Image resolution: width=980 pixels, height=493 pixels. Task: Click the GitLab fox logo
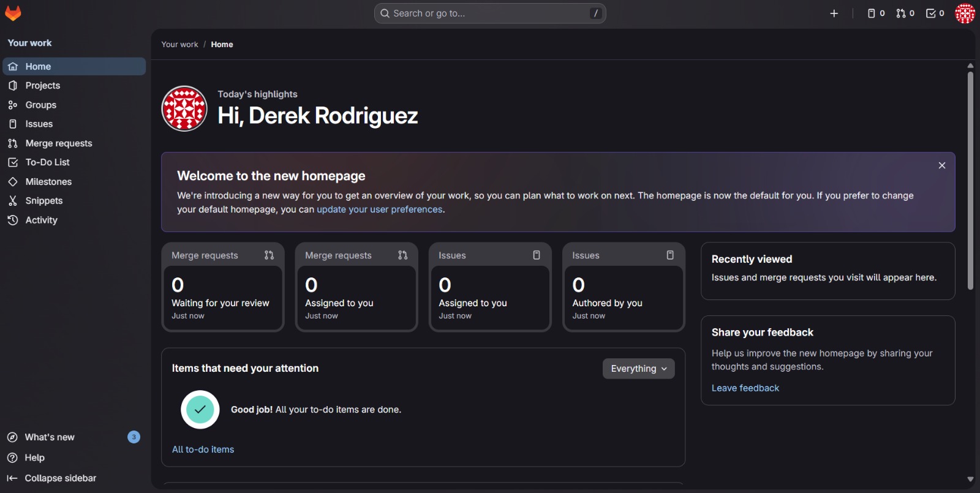click(13, 13)
